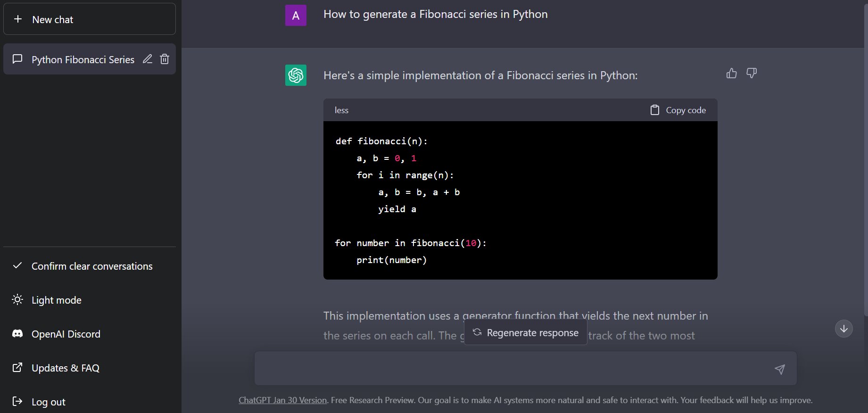Select the Python Fibonacci Series conversation
Screen dimensions: 868x413
83,59
